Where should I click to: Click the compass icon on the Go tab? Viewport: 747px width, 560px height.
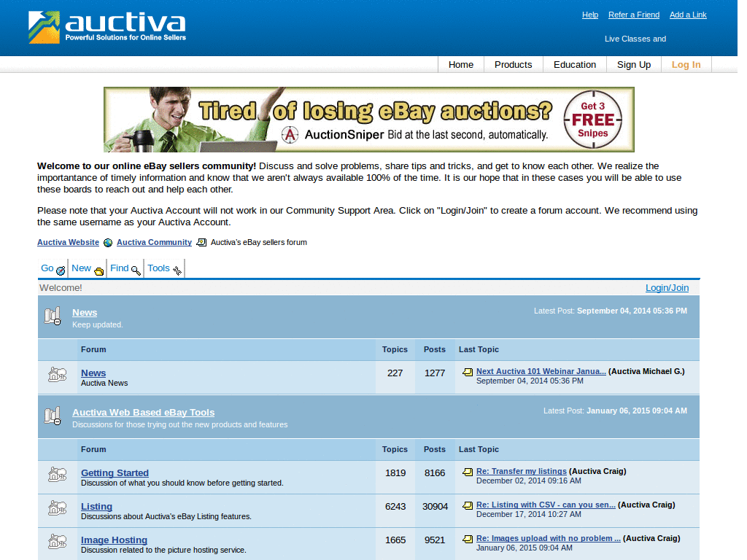(61, 271)
